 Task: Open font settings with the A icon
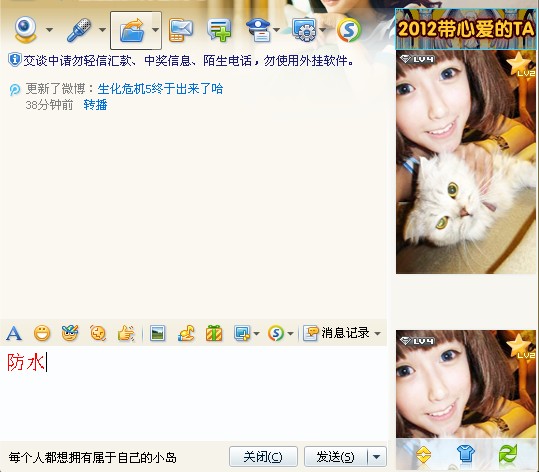pos(14,333)
